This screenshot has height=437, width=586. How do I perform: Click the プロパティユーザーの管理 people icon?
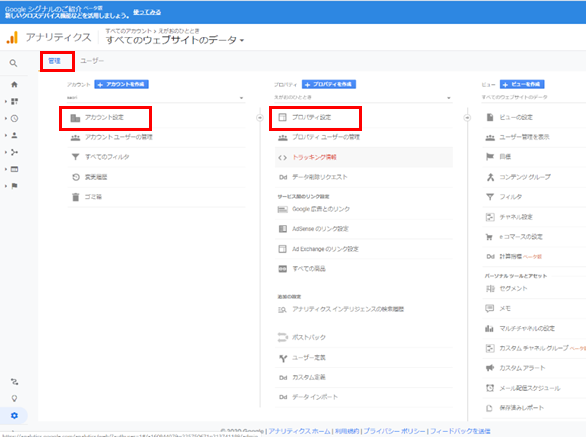point(283,138)
